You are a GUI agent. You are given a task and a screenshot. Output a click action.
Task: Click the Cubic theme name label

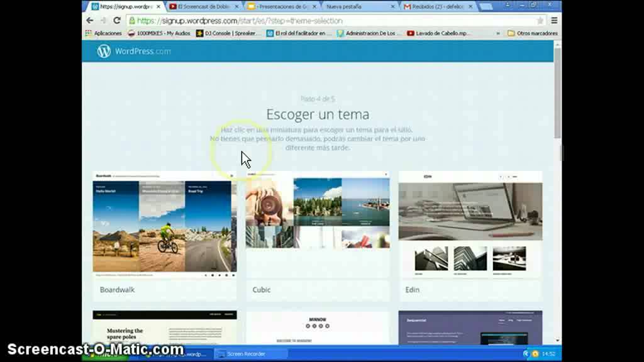tap(261, 290)
